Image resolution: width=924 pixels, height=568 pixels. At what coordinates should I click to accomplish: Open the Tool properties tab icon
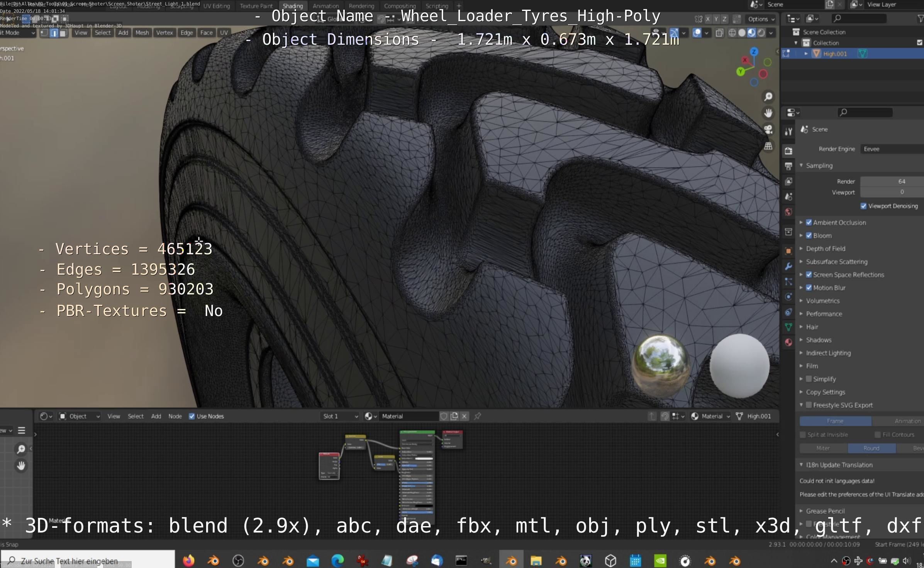788,132
